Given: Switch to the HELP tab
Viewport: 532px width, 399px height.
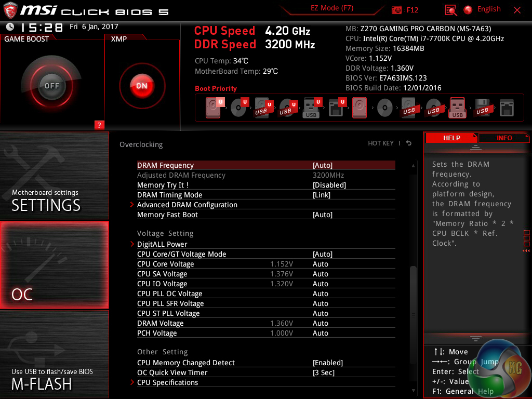Looking at the screenshot, I should tap(451, 138).
